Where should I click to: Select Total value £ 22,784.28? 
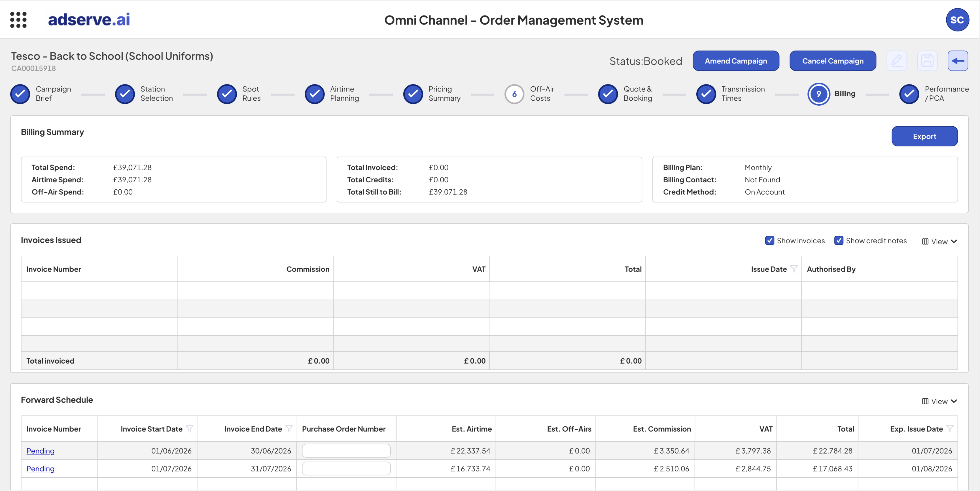(x=832, y=451)
